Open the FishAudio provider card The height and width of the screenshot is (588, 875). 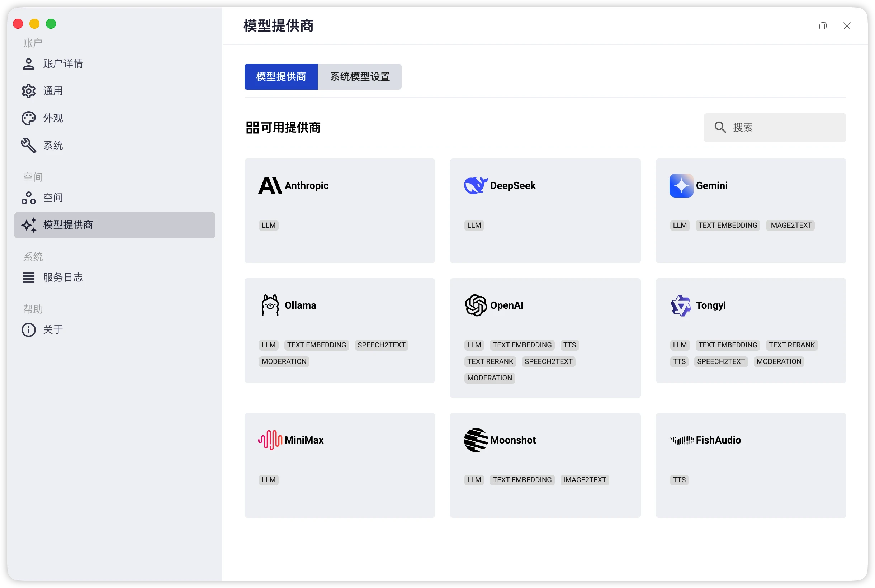click(751, 465)
